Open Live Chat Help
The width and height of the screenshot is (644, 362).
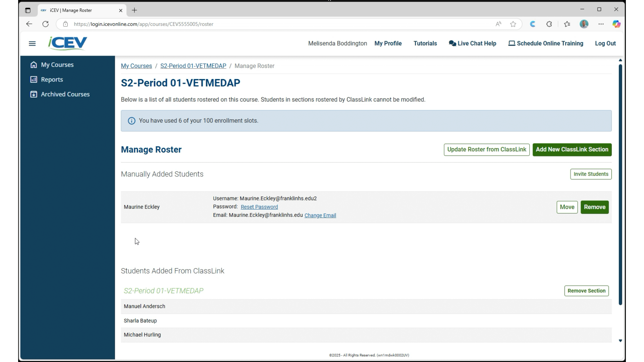[x=472, y=43]
